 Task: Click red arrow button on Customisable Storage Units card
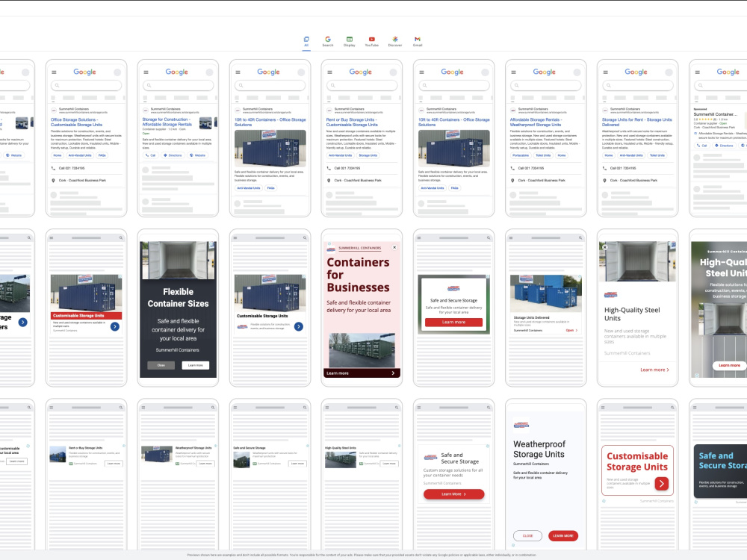click(x=661, y=483)
